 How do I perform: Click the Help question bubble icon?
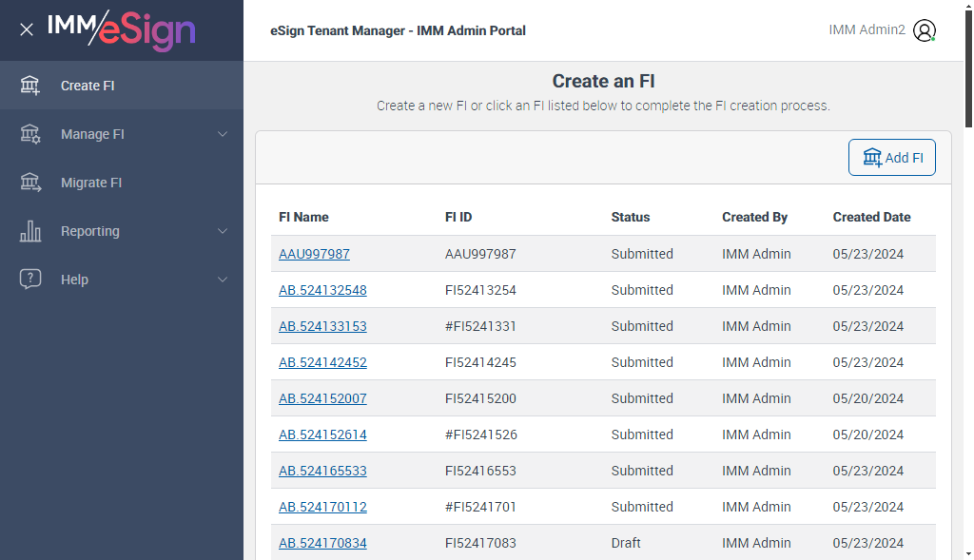tap(30, 280)
